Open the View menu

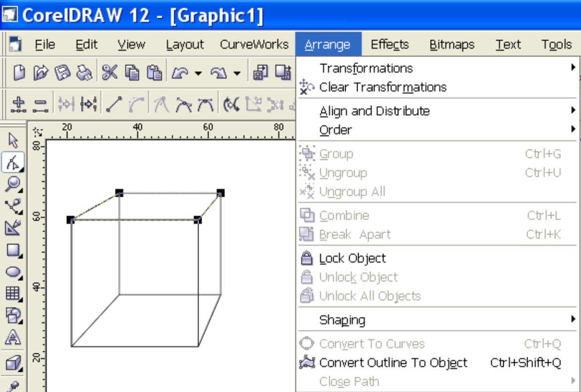coord(131,44)
